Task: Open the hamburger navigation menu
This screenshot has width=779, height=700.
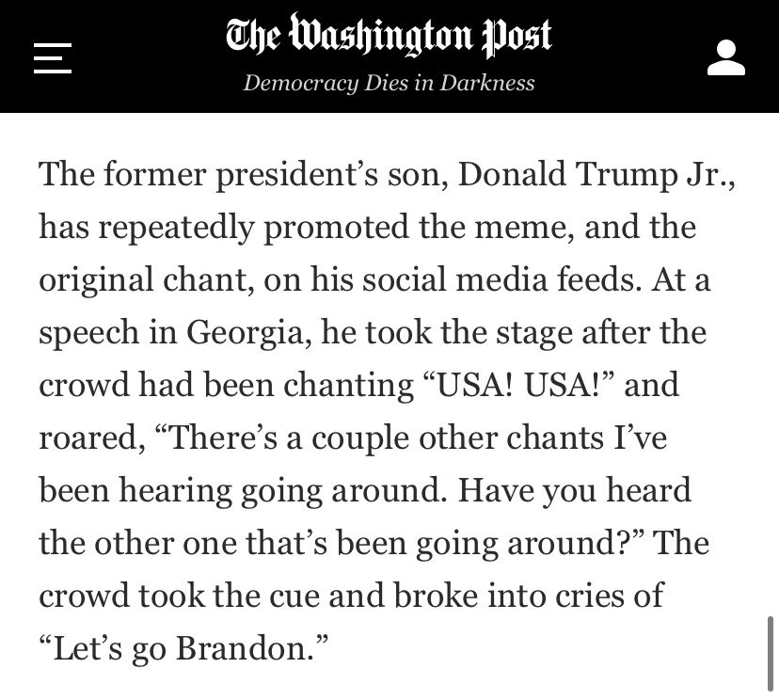Action: (x=53, y=56)
